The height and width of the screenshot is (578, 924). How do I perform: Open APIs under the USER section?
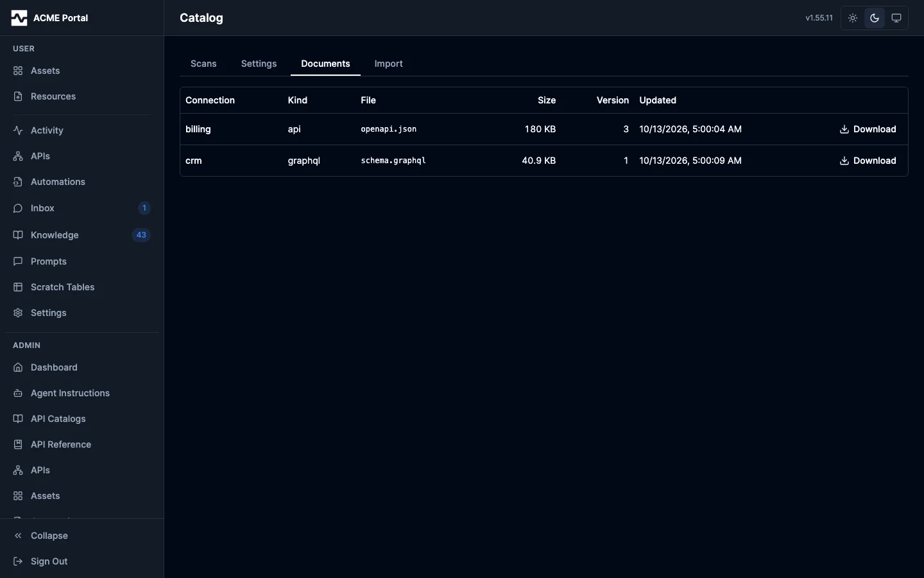tap(81, 156)
